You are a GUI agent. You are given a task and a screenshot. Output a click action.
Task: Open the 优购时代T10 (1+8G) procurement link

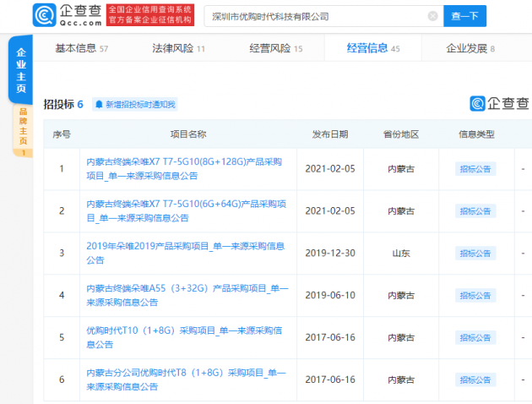tap(184, 337)
